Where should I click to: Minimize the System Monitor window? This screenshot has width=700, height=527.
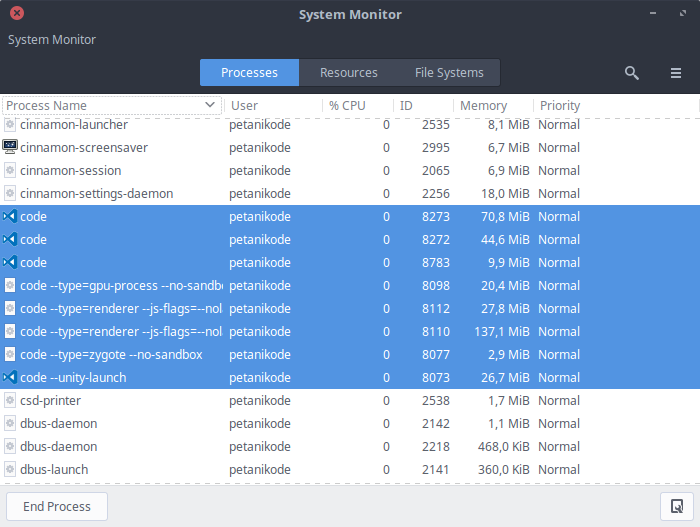pyautogui.click(x=653, y=13)
